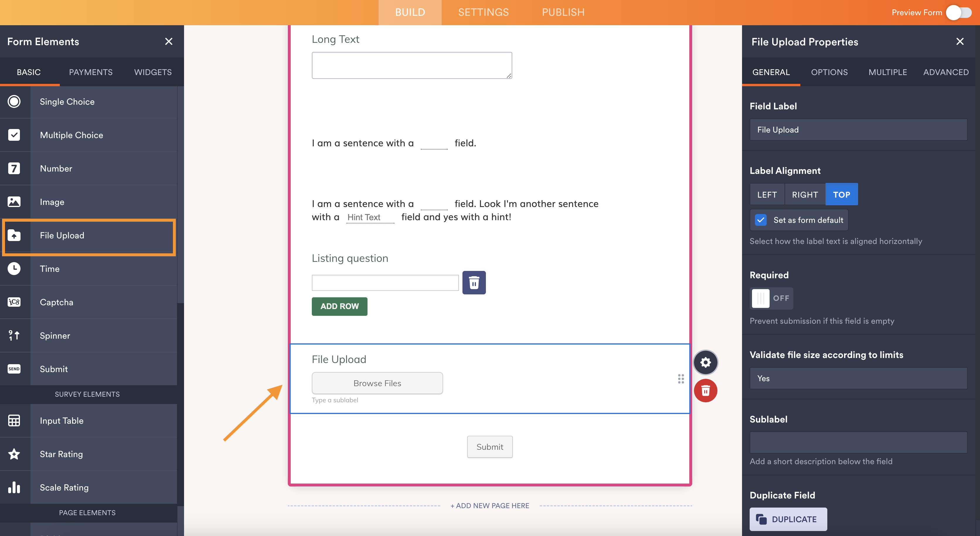
Task: Open field settings via gear icon
Action: [x=705, y=362]
